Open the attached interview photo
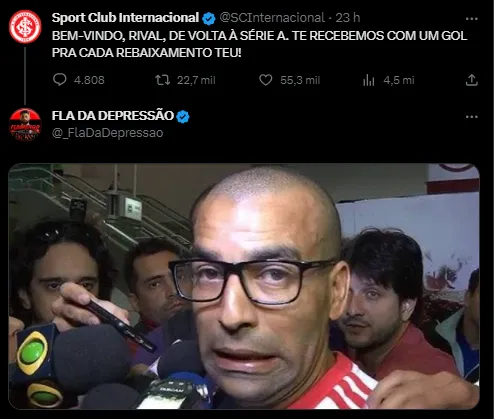This screenshot has width=494, height=419. point(244,286)
